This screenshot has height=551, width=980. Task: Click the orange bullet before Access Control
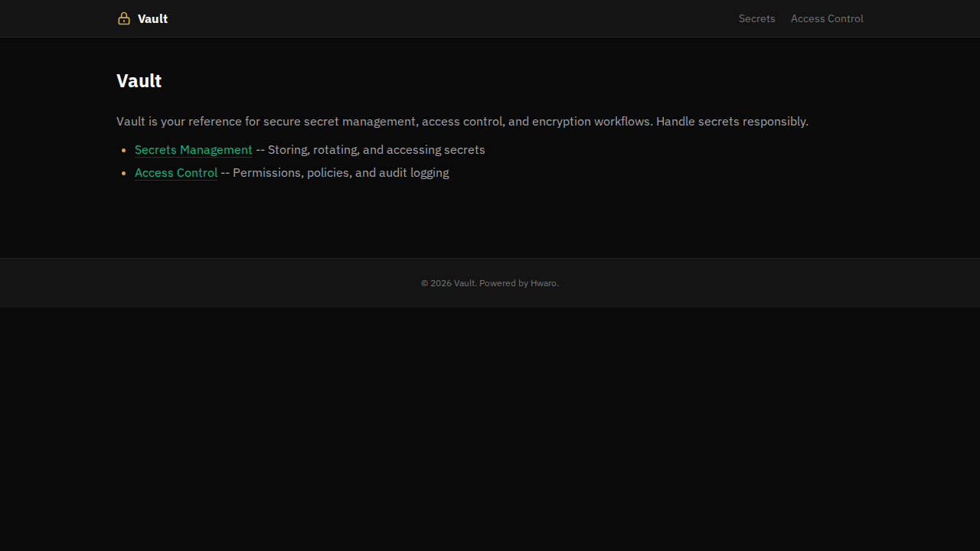coord(124,173)
